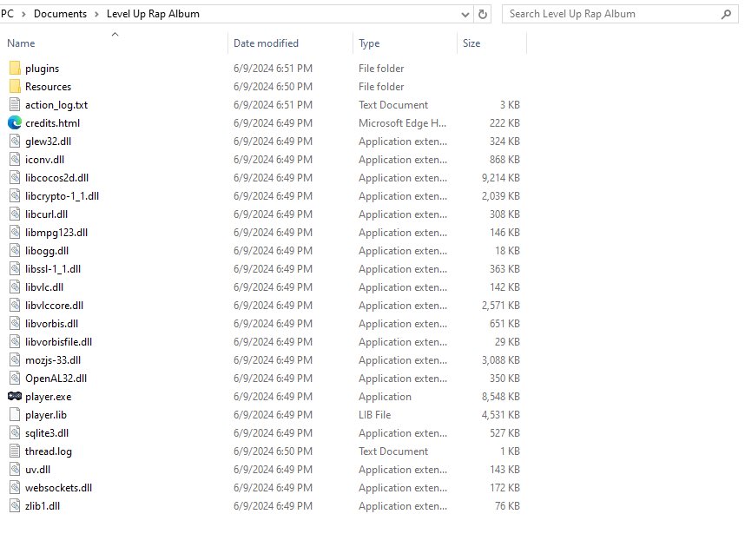
Task: Click the 9,214 KB size value
Action: click(x=500, y=178)
